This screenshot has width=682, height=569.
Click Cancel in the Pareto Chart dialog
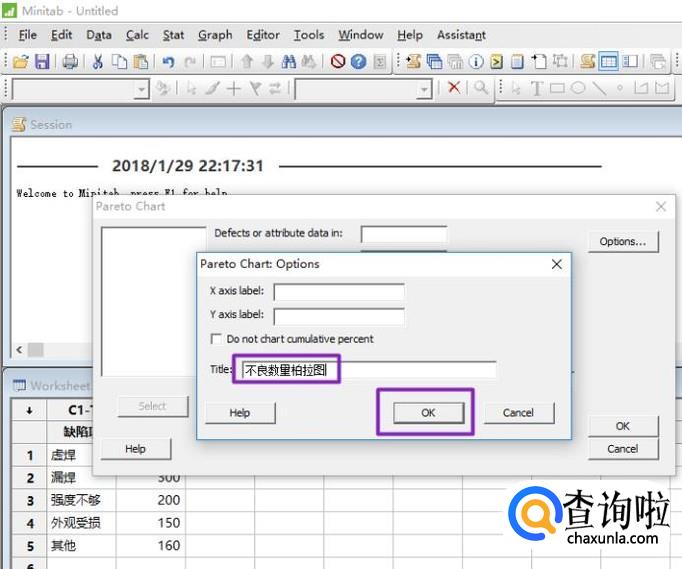623,449
